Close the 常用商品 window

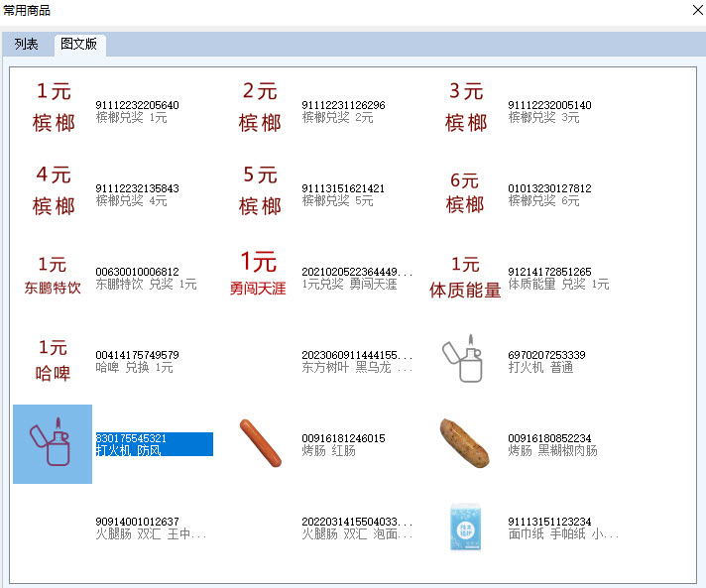[x=693, y=10]
